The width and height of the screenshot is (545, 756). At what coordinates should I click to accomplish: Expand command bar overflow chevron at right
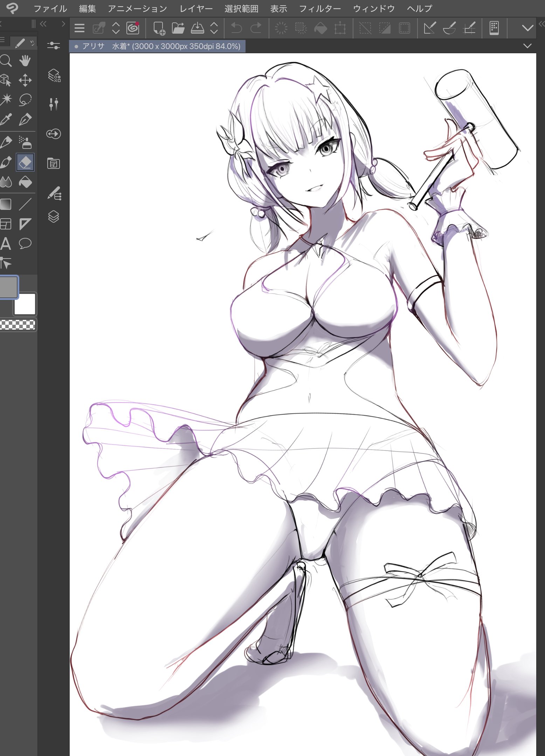[x=527, y=28]
